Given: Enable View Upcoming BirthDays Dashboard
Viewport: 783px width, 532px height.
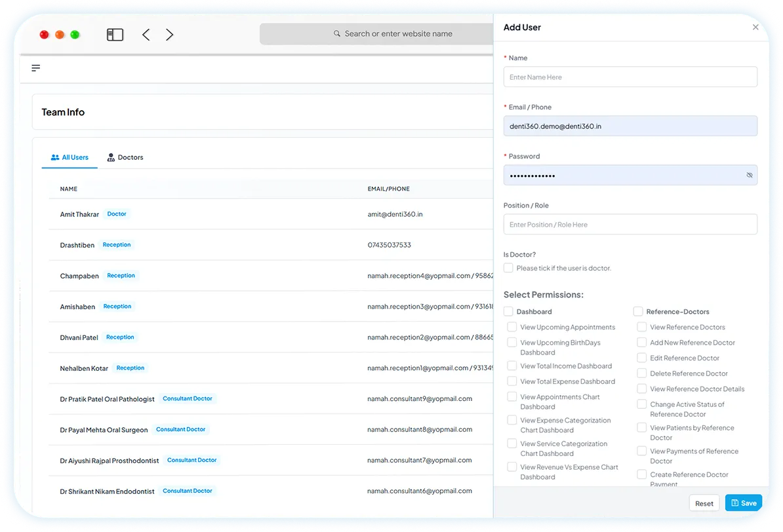Looking at the screenshot, I should (512, 343).
